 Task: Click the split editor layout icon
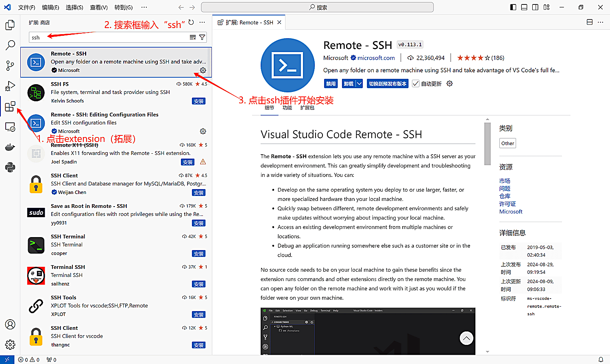[590, 22]
